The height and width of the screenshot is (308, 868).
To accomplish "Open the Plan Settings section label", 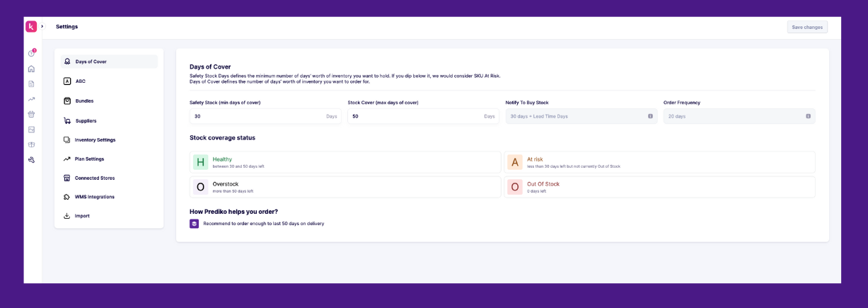I will click(x=90, y=159).
